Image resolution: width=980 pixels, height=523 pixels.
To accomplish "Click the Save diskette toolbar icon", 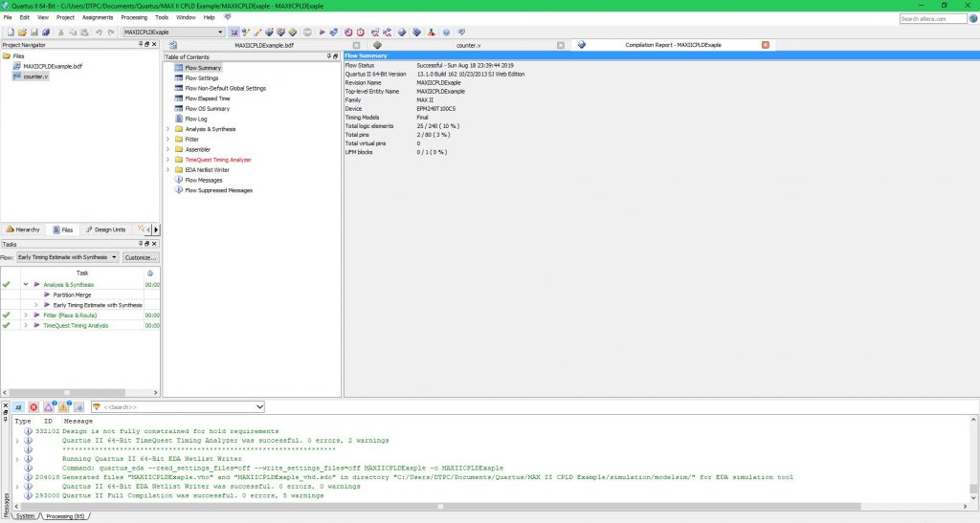I will (x=34, y=33).
